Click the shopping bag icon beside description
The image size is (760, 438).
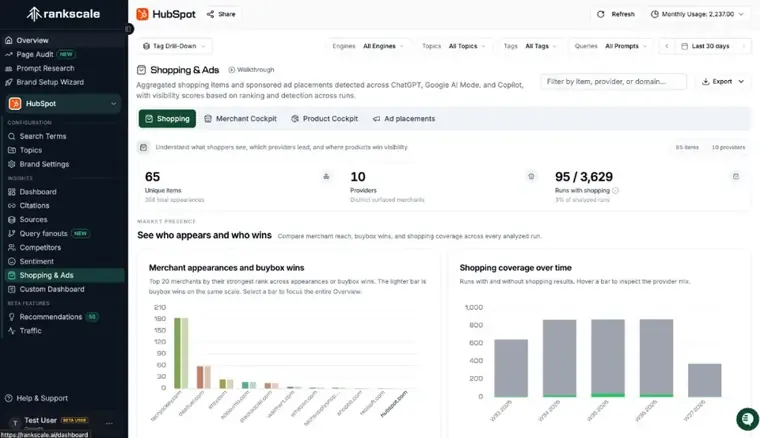tap(143, 147)
